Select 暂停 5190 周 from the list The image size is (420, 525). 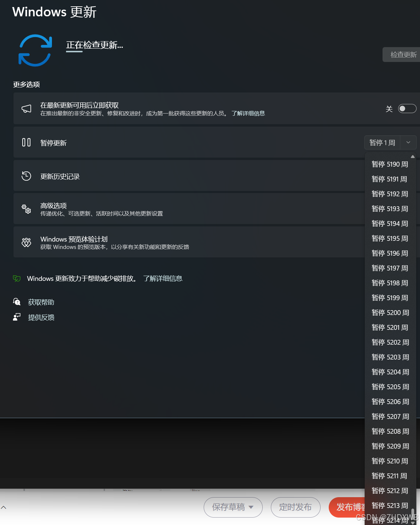coord(390,164)
